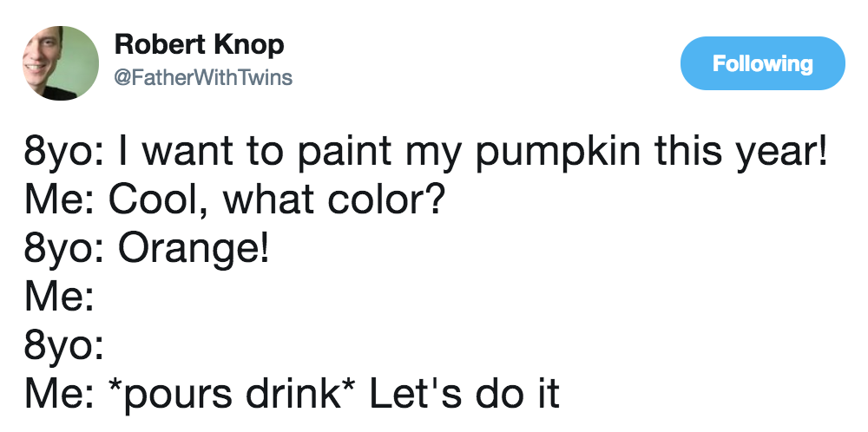Click the word "Orange!" in the tweet
Screen dimensions: 868x432
[194, 251]
